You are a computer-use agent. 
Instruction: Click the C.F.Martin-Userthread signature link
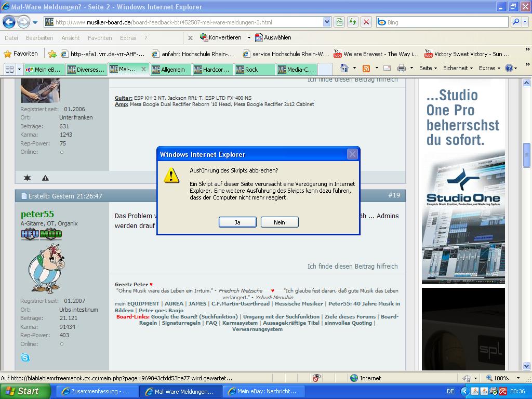click(240, 303)
